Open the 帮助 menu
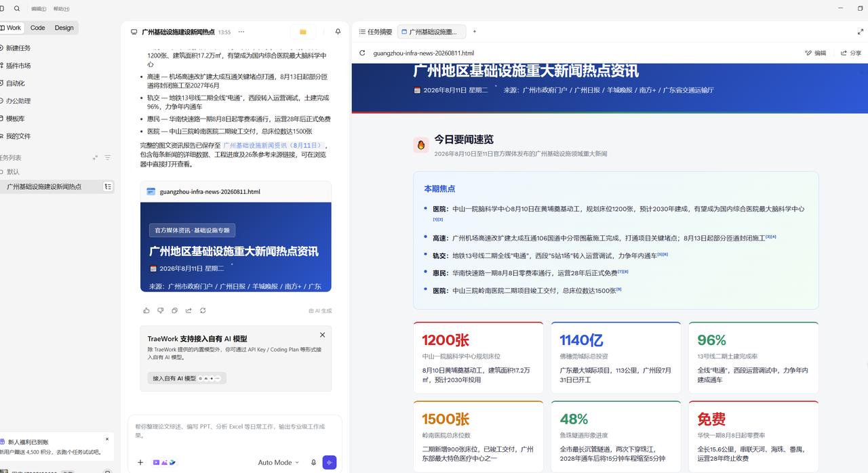The height and width of the screenshot is (473, 868). (x=61, y=9)
